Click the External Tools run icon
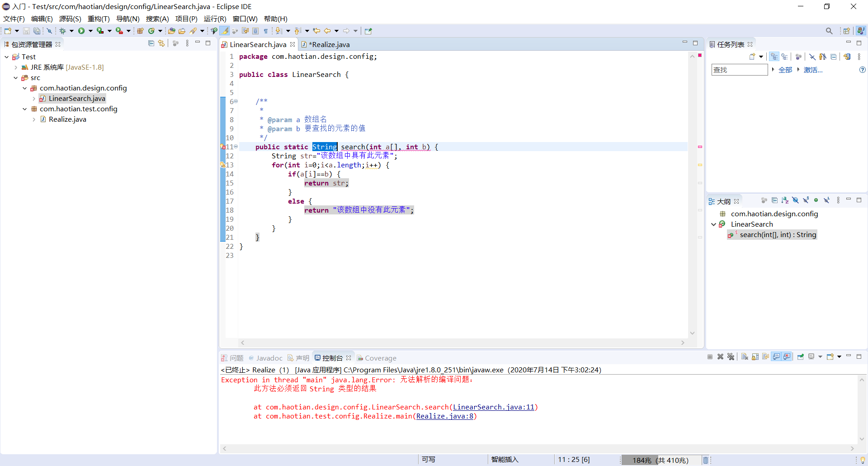Viewport: 868px width, 466px height. 119,31
